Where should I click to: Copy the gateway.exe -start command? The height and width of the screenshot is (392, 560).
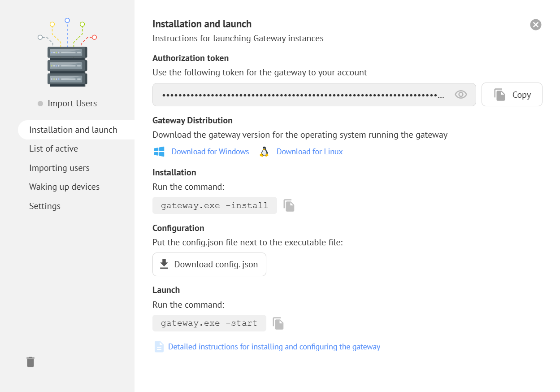coord(278,323)
